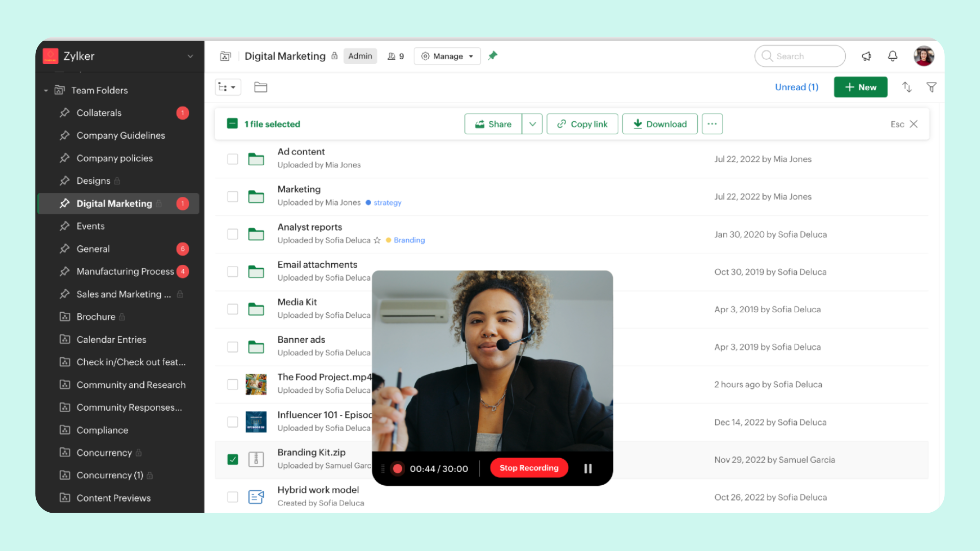This screenshot has width=980, height=551.
Task: Collapse the Team Folders section
Action: tap(45, 90)
